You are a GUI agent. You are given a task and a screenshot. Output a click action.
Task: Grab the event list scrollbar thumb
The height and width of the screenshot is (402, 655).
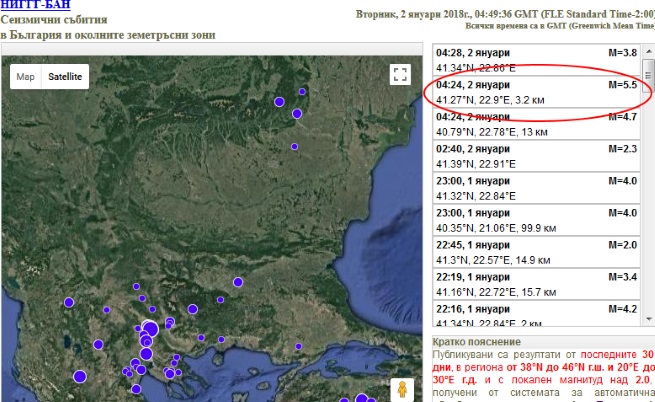pos(648,76)
